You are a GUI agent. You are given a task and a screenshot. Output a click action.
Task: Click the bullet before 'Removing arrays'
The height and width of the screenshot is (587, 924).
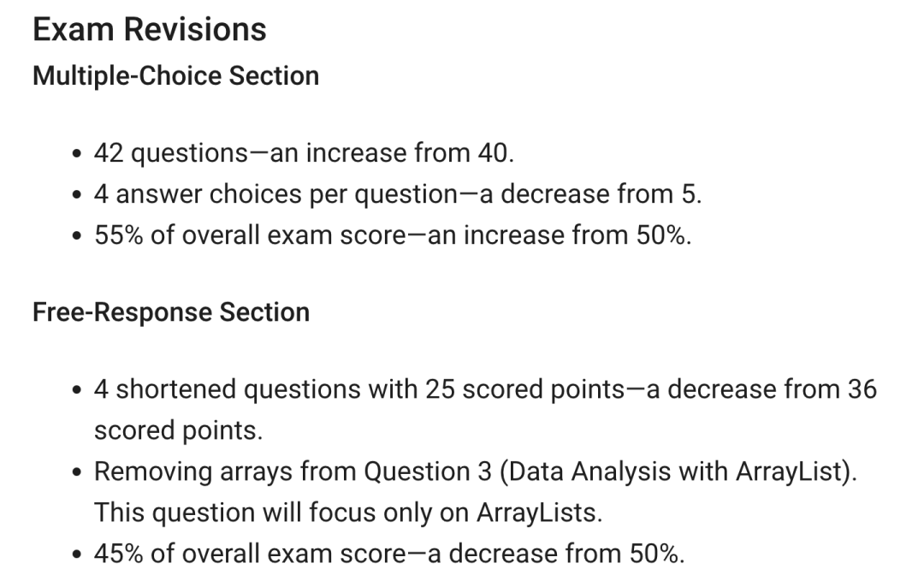[76, 473]
